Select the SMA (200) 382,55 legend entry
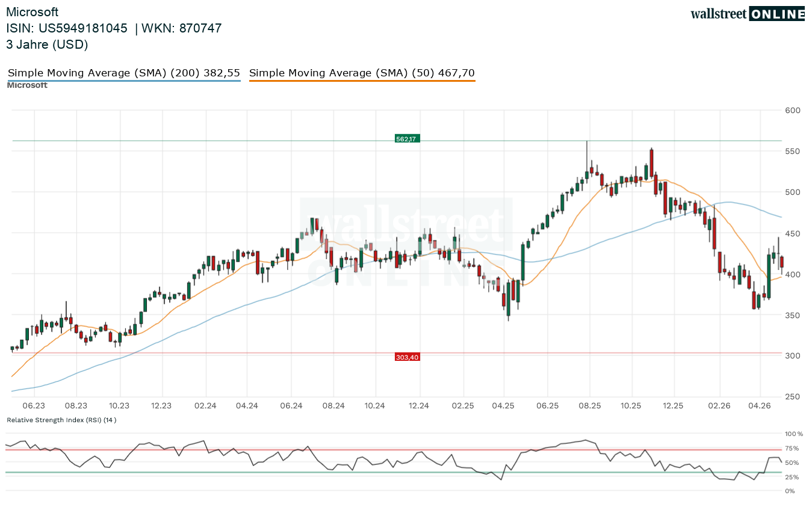 pyautogui.click(x=124, y=73)
